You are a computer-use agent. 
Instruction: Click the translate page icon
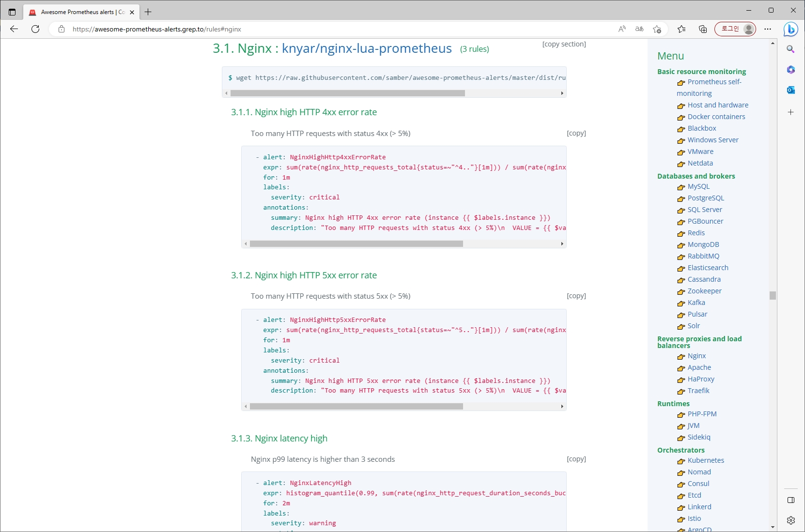pyautogui.click(x=639, y=29)
